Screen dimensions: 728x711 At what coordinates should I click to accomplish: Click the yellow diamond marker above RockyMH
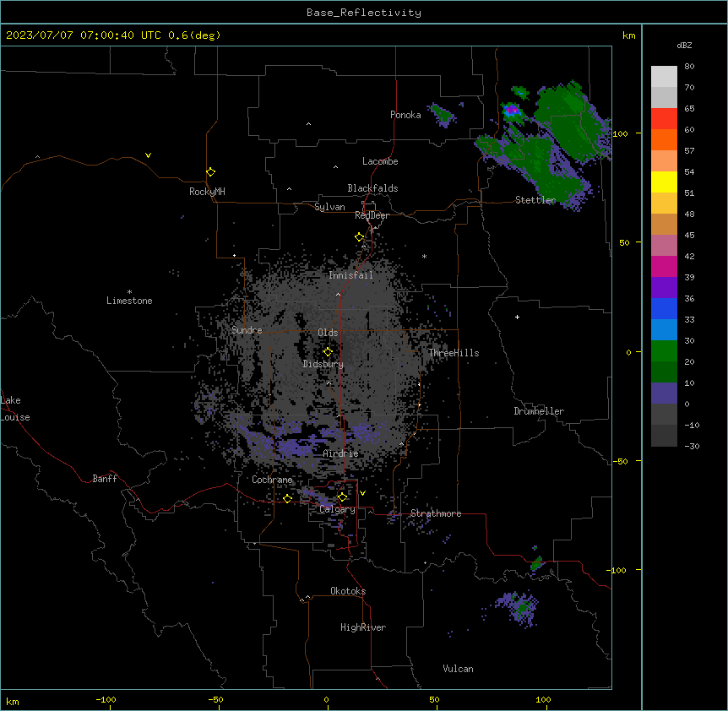pos(210,172)
